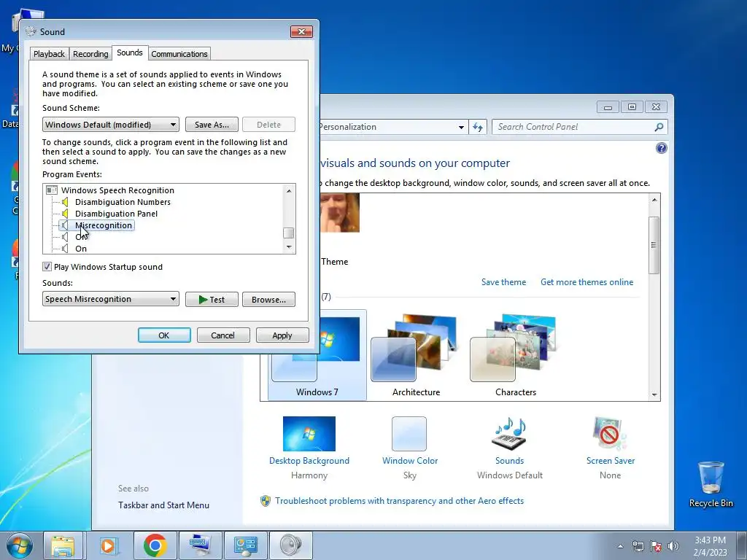Viewport: 747px width, 560px height.
Task: Open the Personalization address bar dropdown
Action: [x=461, y=127]
